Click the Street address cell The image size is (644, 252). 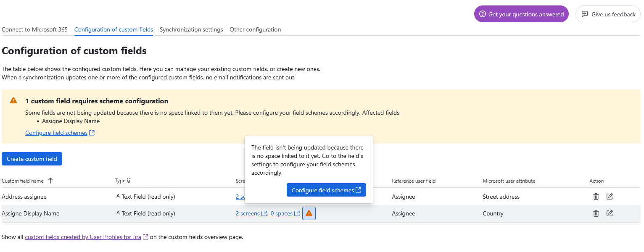501,197
